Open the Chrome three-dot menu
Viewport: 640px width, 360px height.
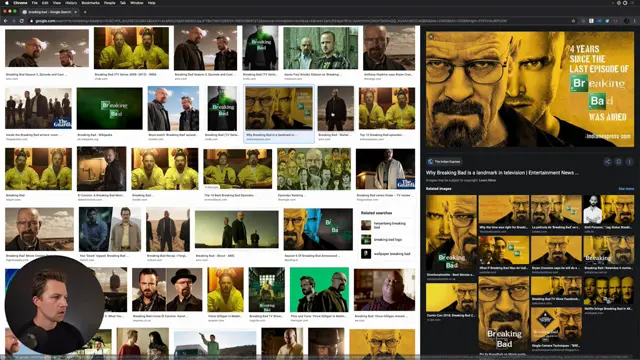[635, 21]
